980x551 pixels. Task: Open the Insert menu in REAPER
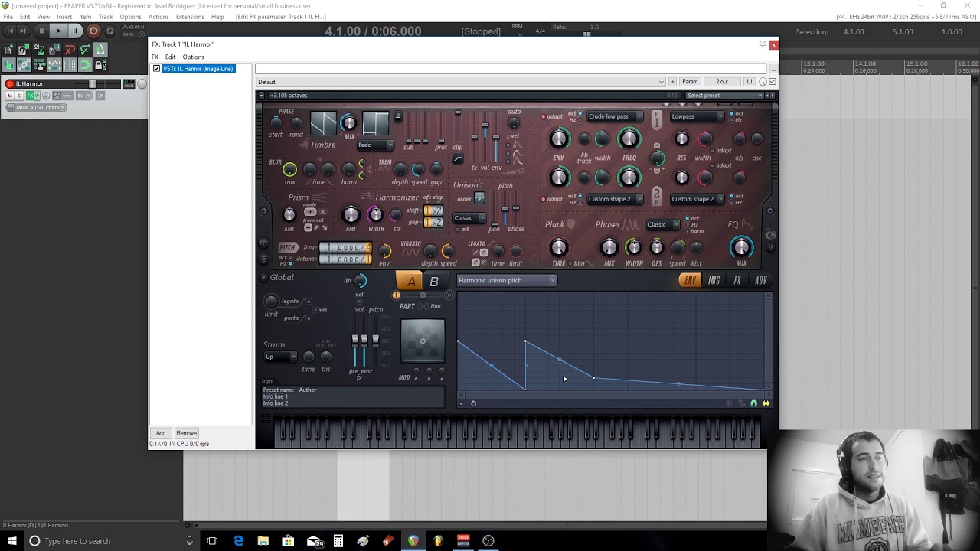64,17
